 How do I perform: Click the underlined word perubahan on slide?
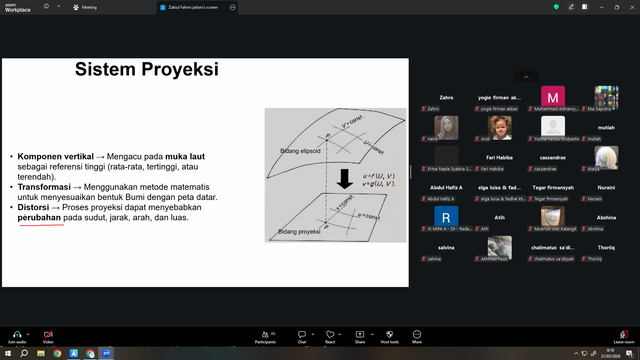click(39, 218)
